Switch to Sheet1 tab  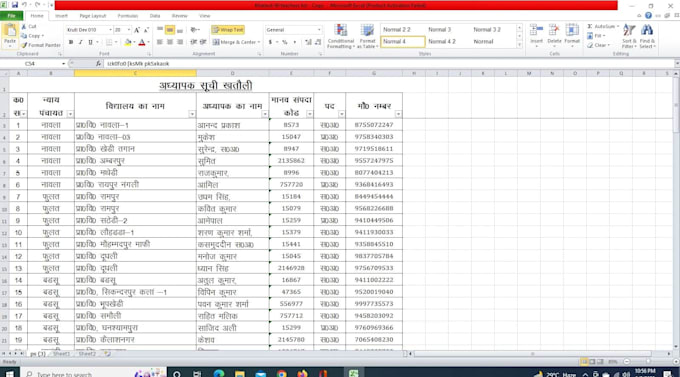click(x=61, y=354)
